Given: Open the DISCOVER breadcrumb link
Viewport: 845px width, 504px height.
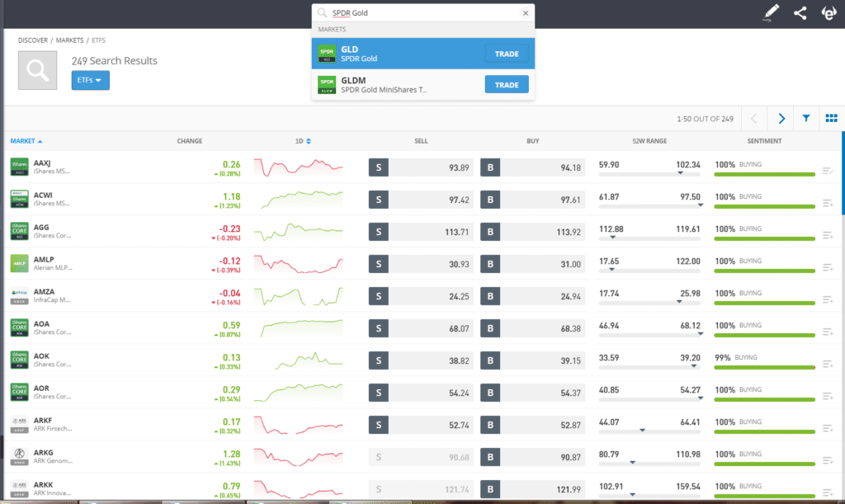Looking at the screenshot, I should point(32,40).
